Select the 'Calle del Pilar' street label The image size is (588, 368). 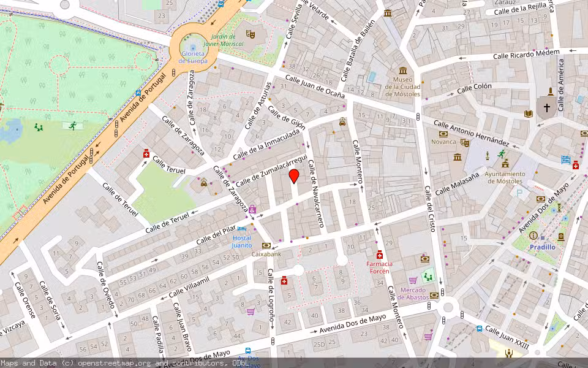(216, 235)
